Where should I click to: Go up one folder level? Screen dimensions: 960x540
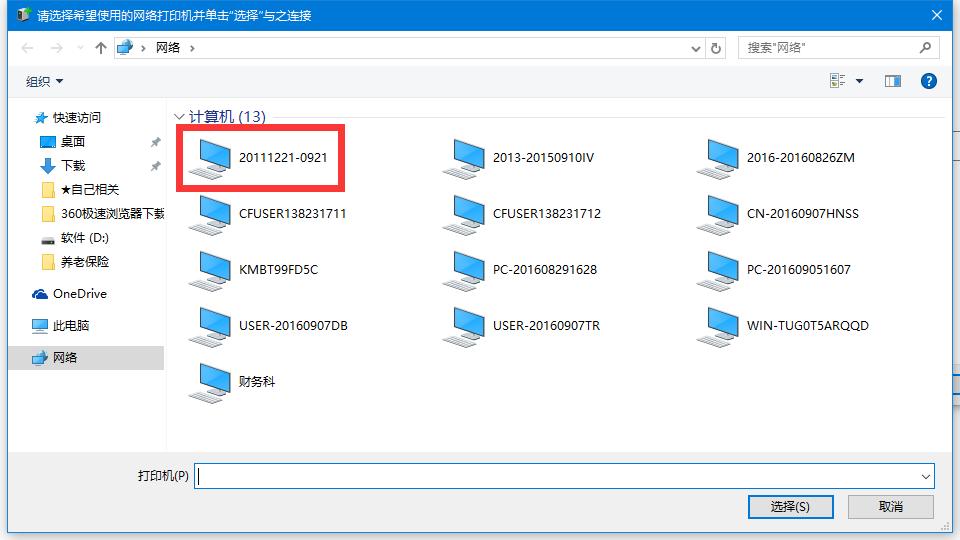pyautogui.click(x=100, y=48)
